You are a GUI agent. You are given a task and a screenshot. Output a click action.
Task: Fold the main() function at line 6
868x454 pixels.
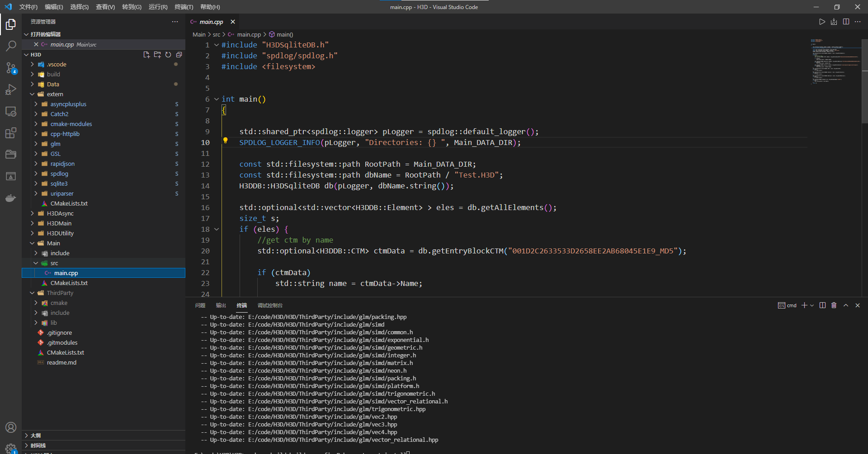(217, 99)
